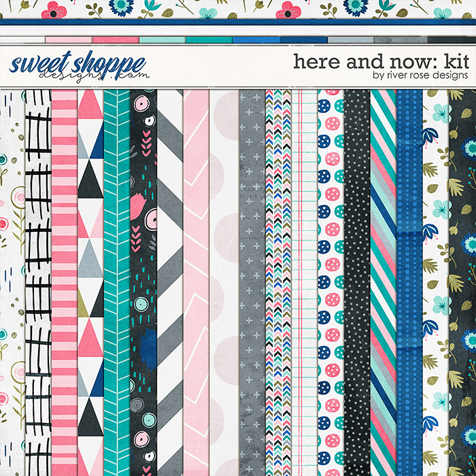Pick the medium gray palette swatch
This screenshot has height=476, width=476.
tap(401, 39)
